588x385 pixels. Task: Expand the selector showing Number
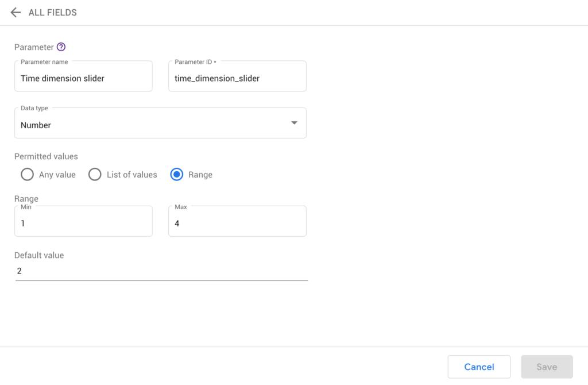160,122
